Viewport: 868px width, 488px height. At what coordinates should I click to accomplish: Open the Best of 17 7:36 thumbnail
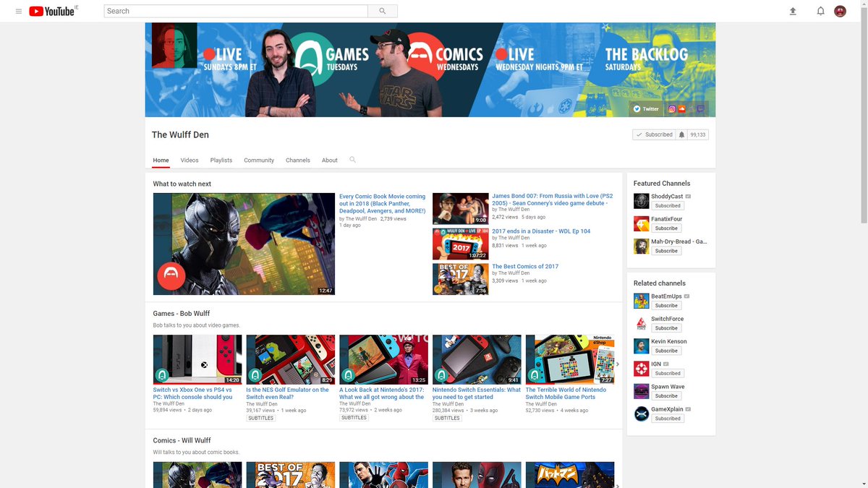tap(461, 279)
